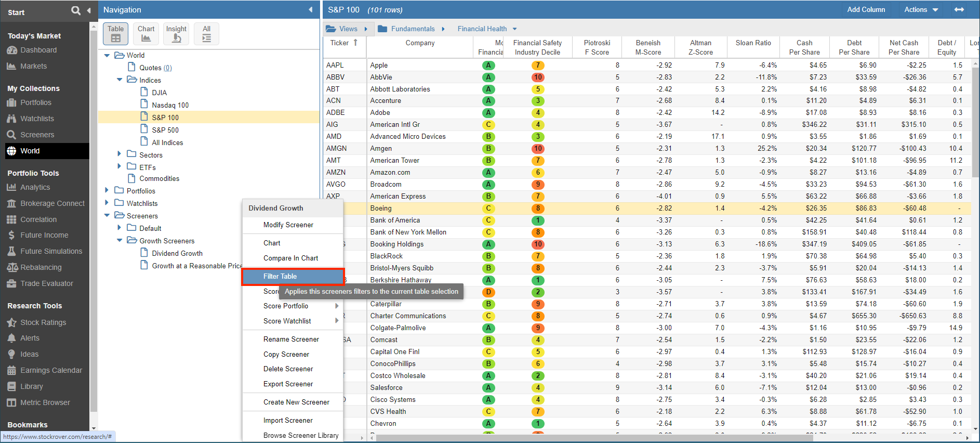Open the Financial Health view dropdown
This screenshot has height=443, width=980.
[x=487, y=29]
